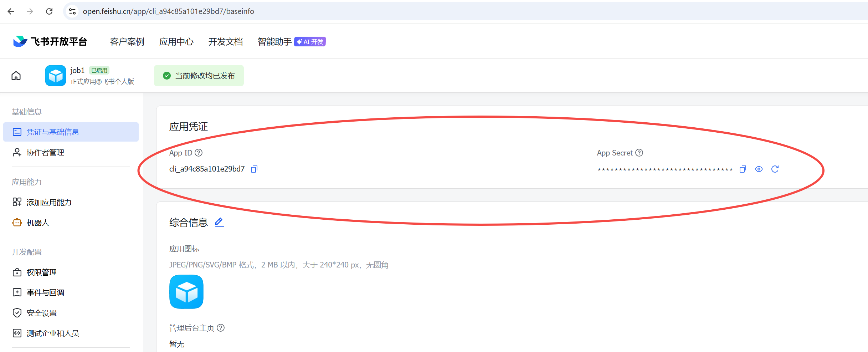Click the 应用能力 sidebar section label
This screenshot has width=868, height=352.
pos(27,182)
